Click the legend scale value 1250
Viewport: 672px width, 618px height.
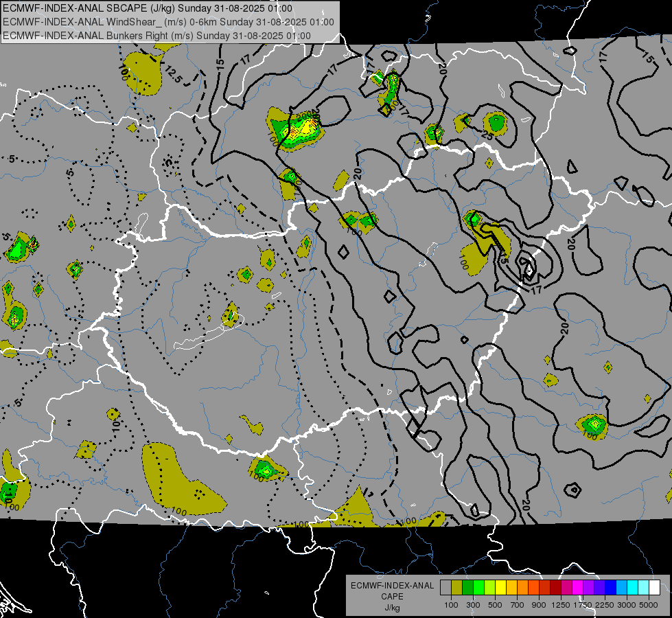pyautogui.click(x=561, y=605)
